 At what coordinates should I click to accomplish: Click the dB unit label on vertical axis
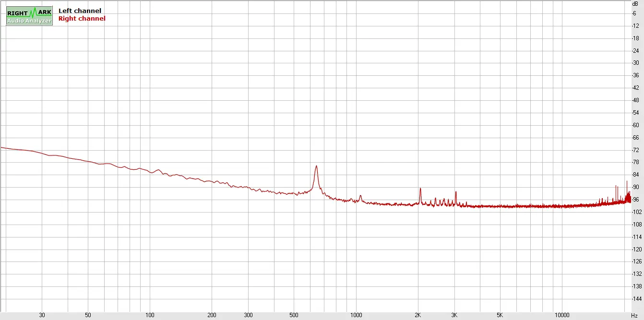(x=635, y=3)
